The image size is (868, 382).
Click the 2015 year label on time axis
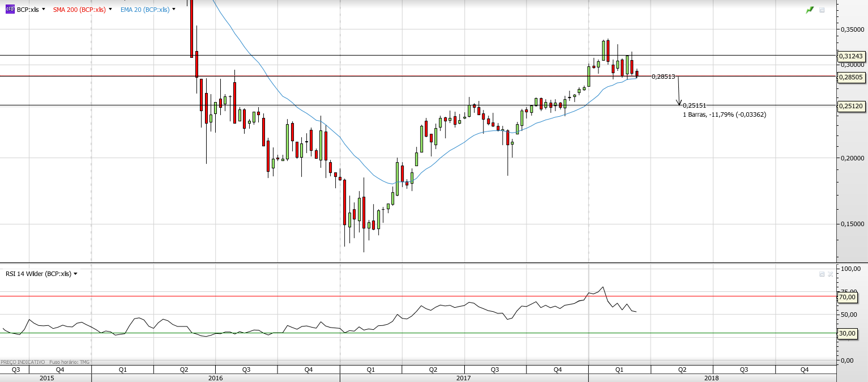[x=47, y=377]
